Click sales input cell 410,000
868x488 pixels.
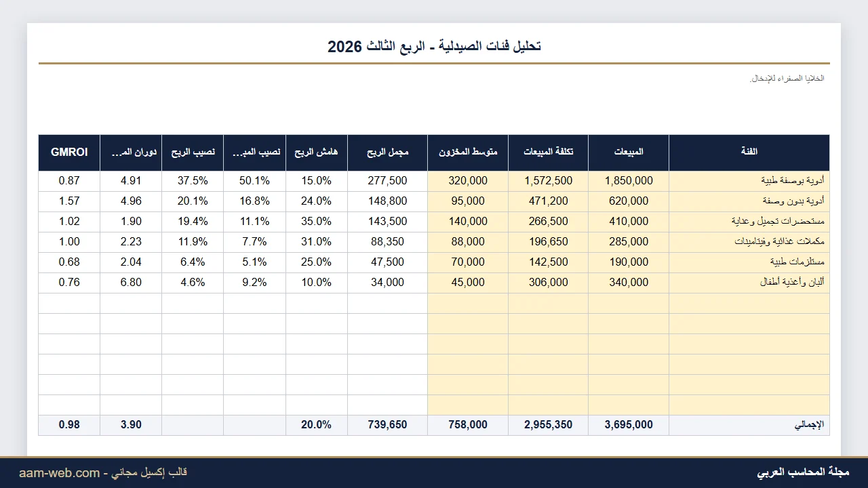click(629, 222)
